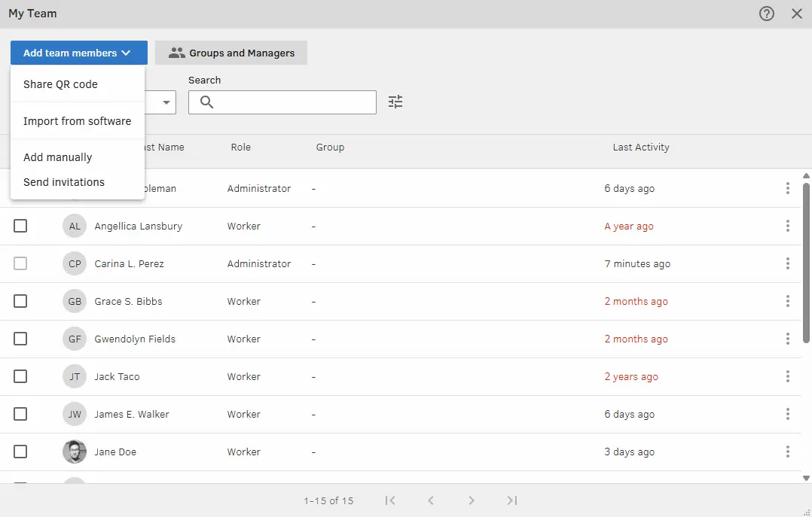Click name Carina L. Perez
The width and height of the screenshot is (812, 517).
tap(129, 264)
